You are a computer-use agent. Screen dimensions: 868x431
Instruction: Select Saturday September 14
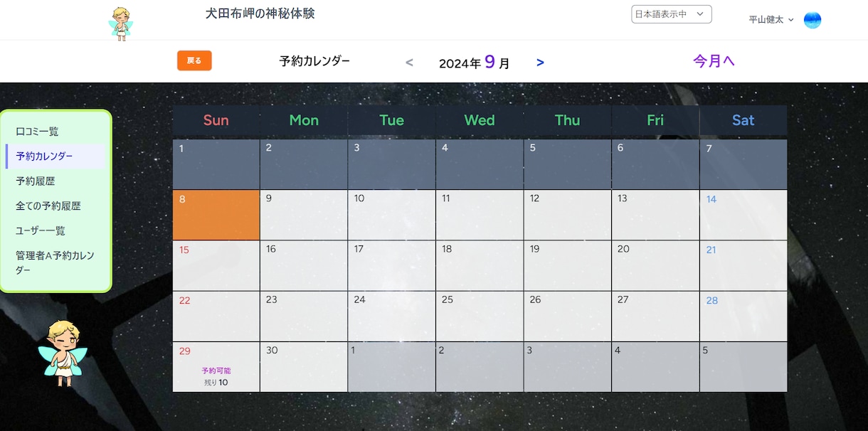[x=743, y=215]
